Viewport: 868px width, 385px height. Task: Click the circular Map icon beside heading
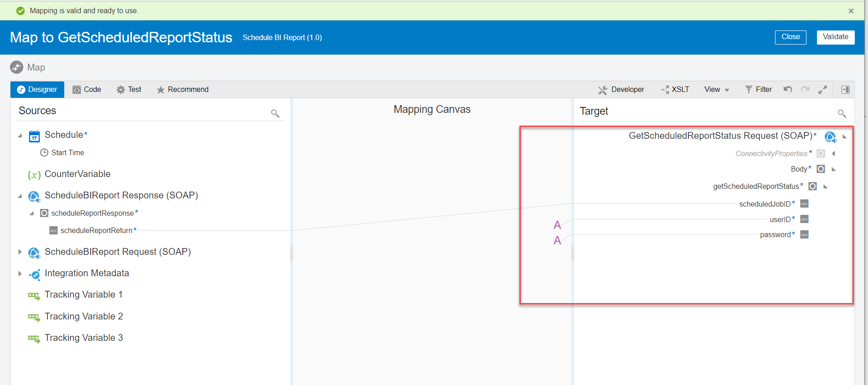tap(17, 67)
